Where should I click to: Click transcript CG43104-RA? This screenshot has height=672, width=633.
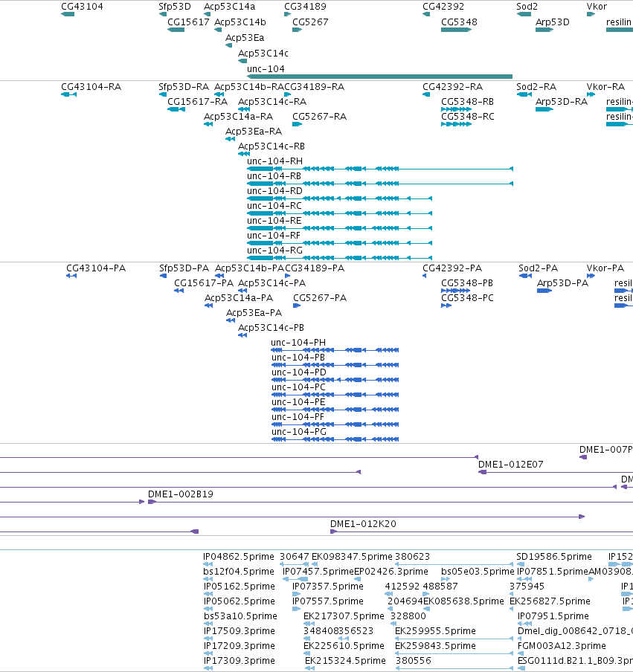click(x=68, y=94)
